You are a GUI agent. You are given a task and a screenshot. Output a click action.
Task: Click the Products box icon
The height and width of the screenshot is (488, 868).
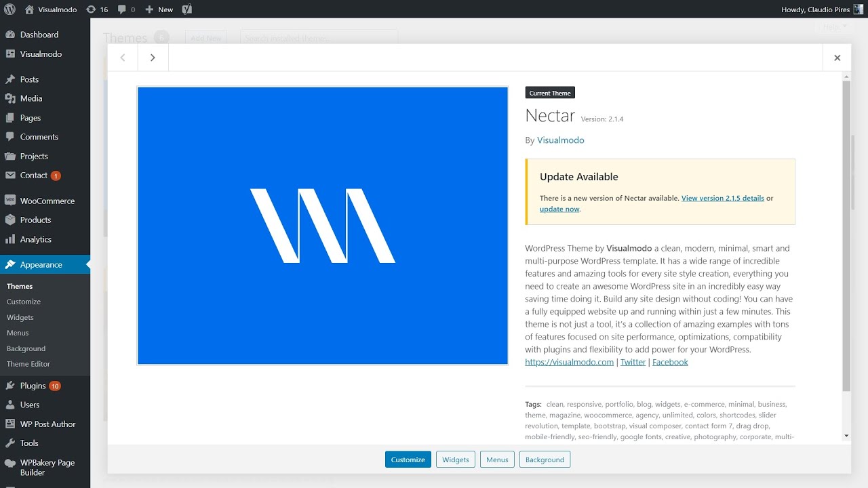(x=10, y=220)
